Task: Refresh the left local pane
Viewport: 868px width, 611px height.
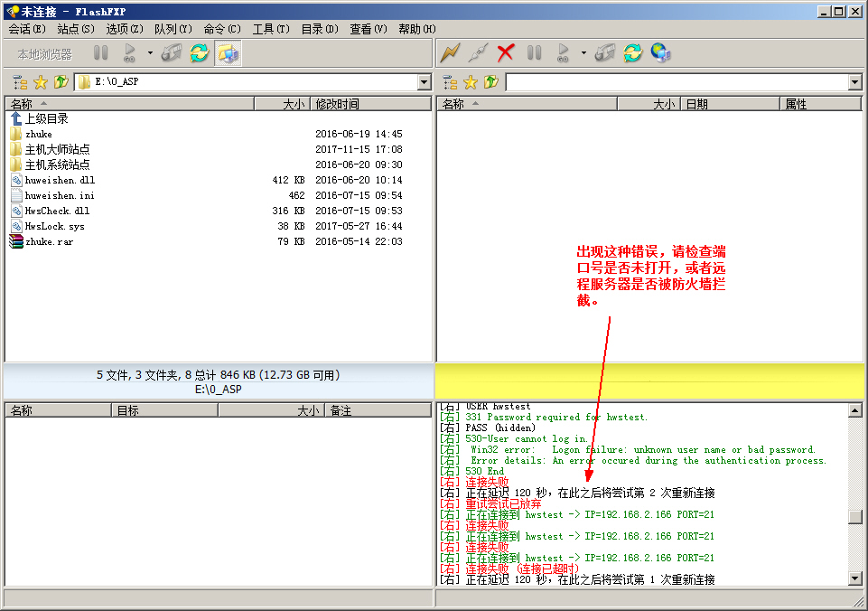Action: (199, 53)
